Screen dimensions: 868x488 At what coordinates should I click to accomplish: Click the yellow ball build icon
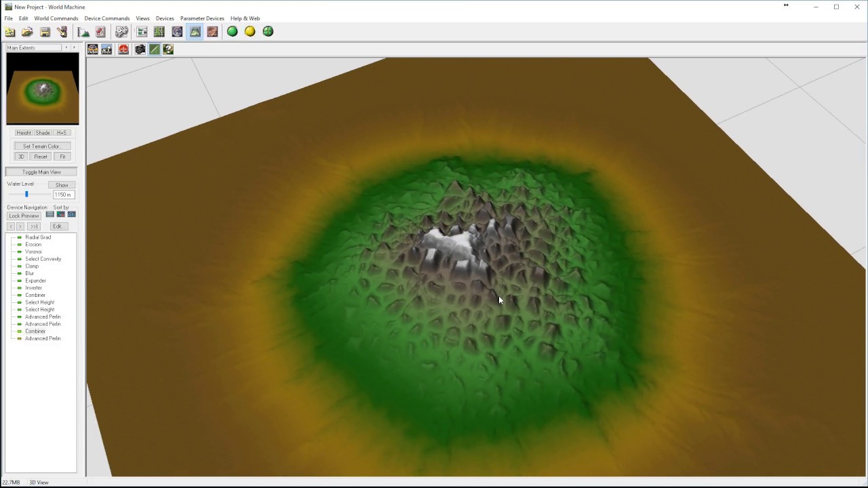click(x=250, y=31)
